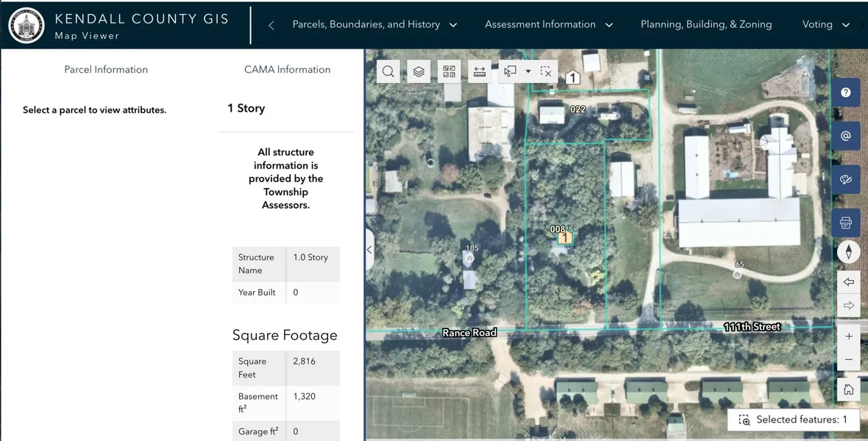Expand Parcels, Boundaries, and History menu
Screen dimensions: 868x441
click(374, 24)
